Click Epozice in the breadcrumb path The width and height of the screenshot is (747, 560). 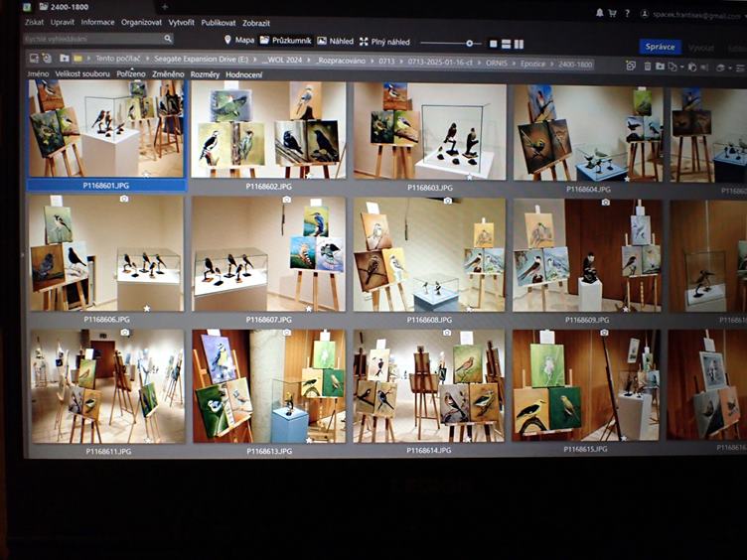coord(532,64)
